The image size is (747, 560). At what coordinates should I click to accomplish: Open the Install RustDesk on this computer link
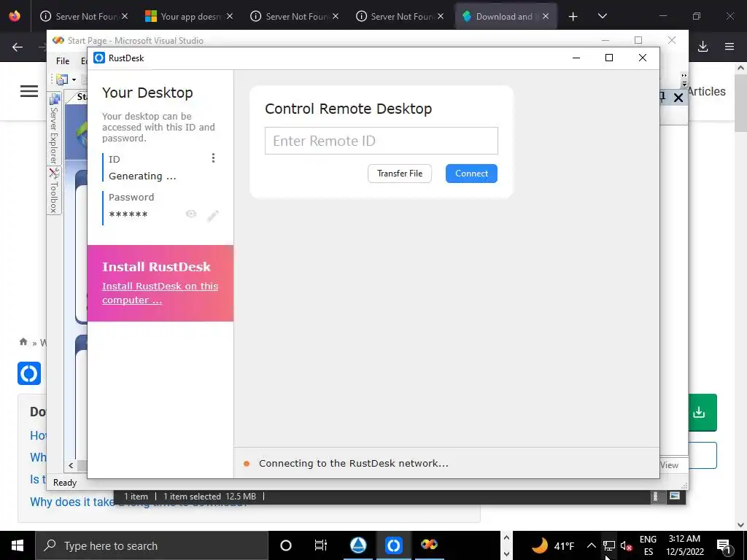pyautogui.click(x=160, y=293)
